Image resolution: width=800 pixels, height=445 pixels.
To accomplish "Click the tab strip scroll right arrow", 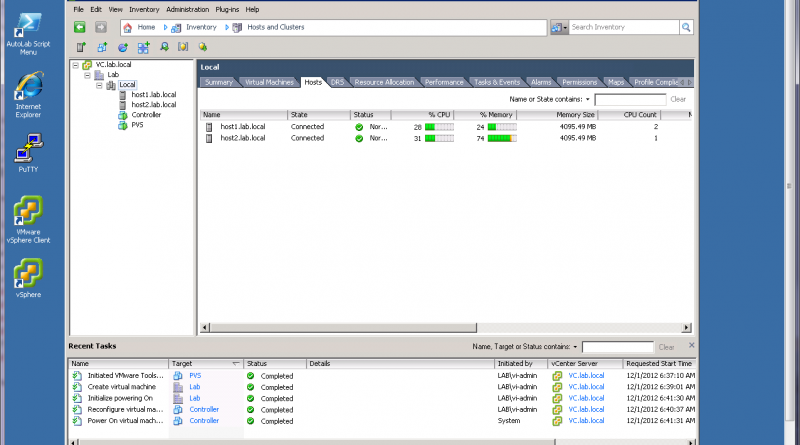I will (x=690, y=82).
